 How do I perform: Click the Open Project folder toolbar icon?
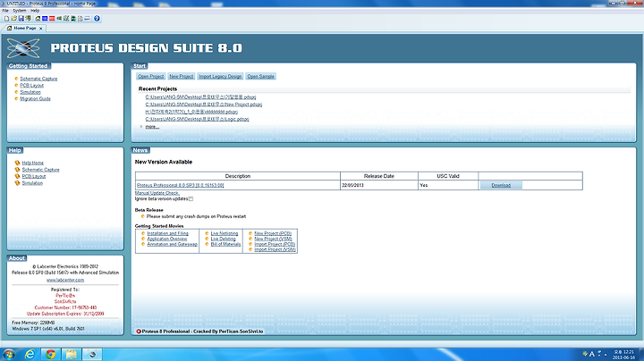tap(14, 19)
